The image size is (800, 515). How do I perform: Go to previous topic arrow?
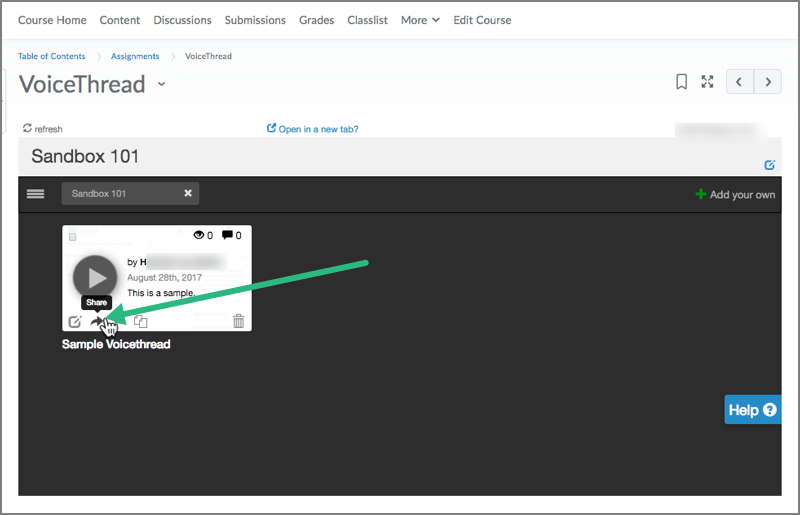(x=740, y=82)
